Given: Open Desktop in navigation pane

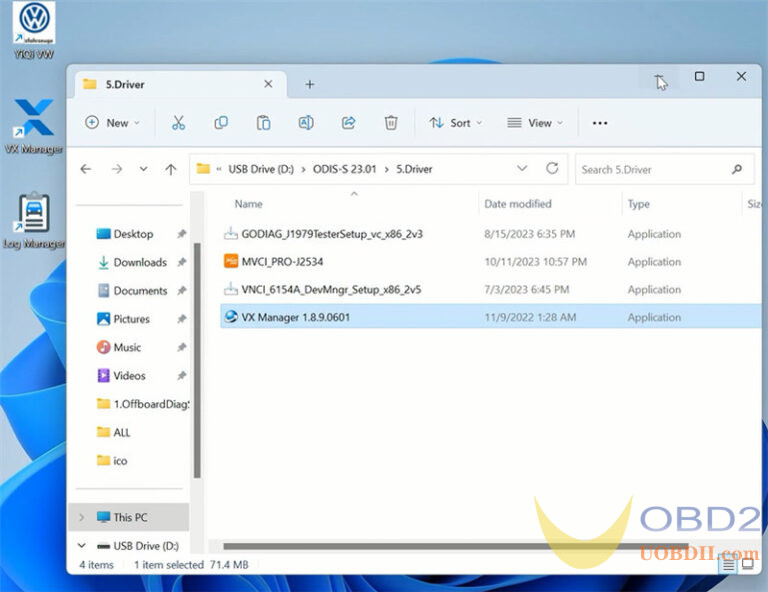Looking at the screenshot, I should (x=133, y=234).
